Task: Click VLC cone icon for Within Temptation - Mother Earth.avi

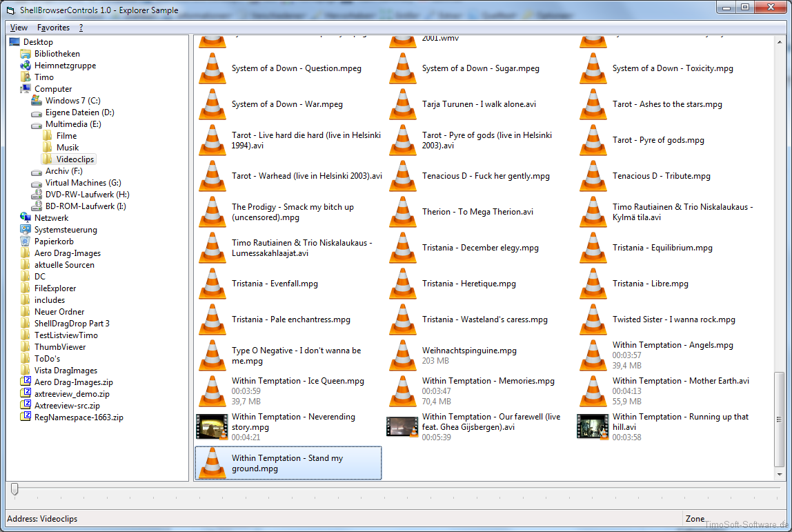Action: pos(593,391)
